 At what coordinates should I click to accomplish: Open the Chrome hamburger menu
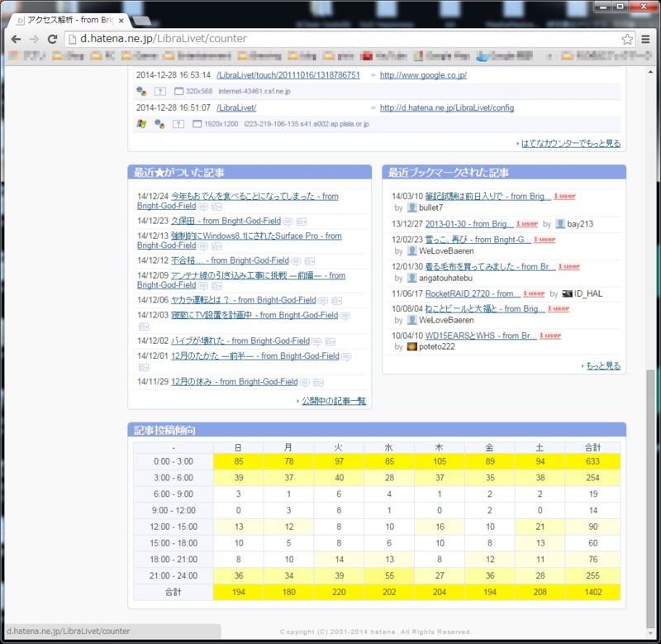click(x=645, y=39)
